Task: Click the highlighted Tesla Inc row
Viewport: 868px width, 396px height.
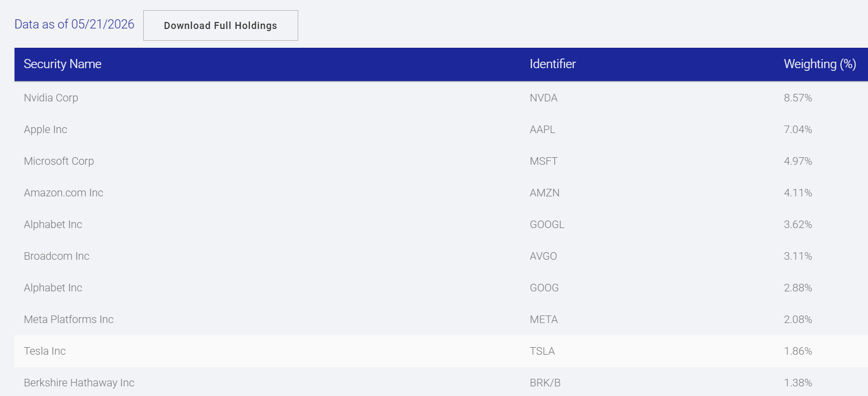Action: 441,351
